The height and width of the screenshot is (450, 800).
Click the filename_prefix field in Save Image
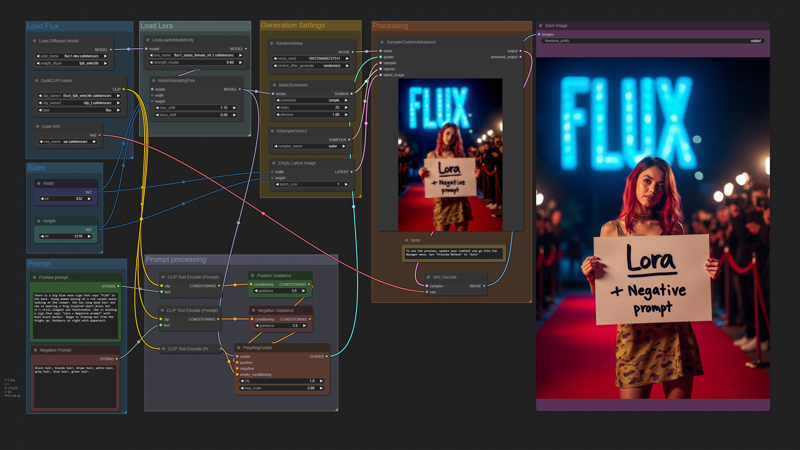[653, 41]
